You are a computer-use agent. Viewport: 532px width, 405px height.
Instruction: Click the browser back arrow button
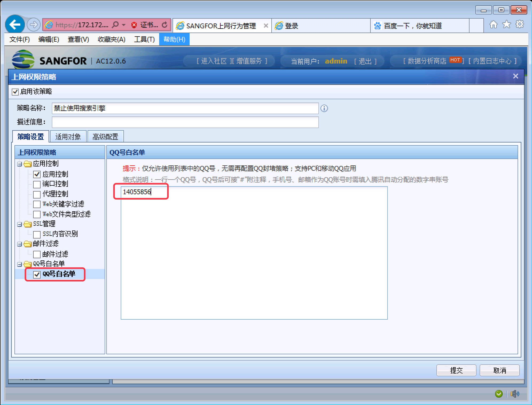tap(15, 25)
